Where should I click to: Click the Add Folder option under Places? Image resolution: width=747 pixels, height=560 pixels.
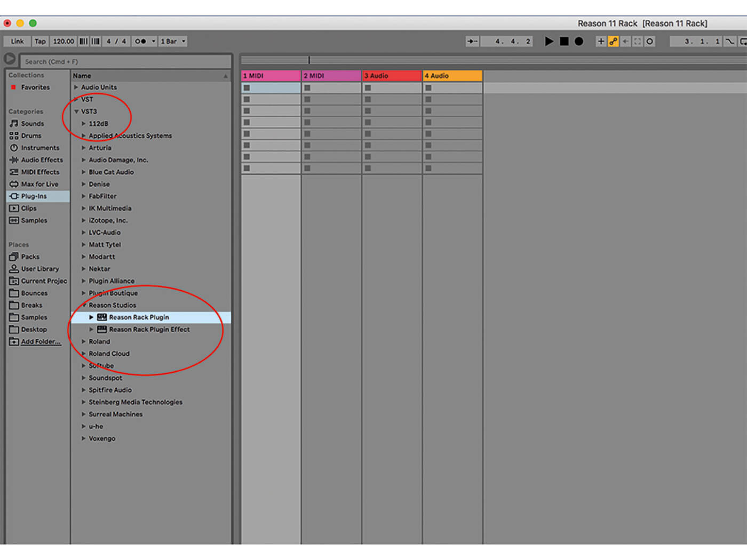click(39, 341)
